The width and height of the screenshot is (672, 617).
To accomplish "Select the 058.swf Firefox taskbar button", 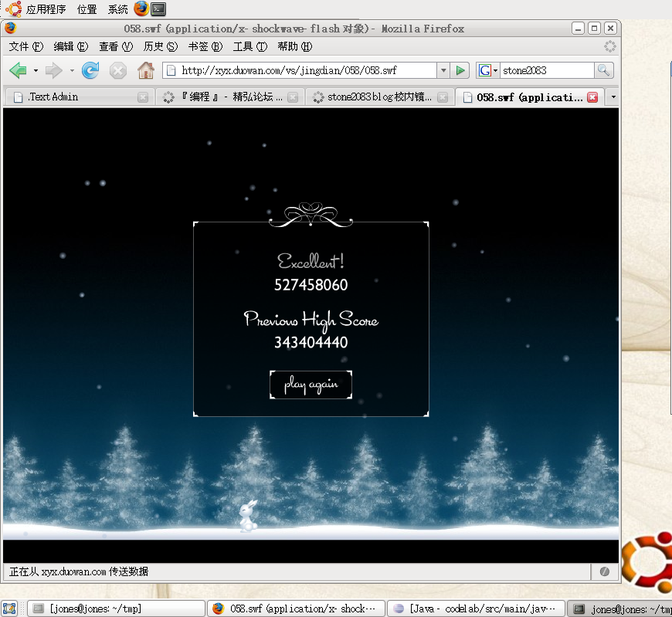I will 296,609.
